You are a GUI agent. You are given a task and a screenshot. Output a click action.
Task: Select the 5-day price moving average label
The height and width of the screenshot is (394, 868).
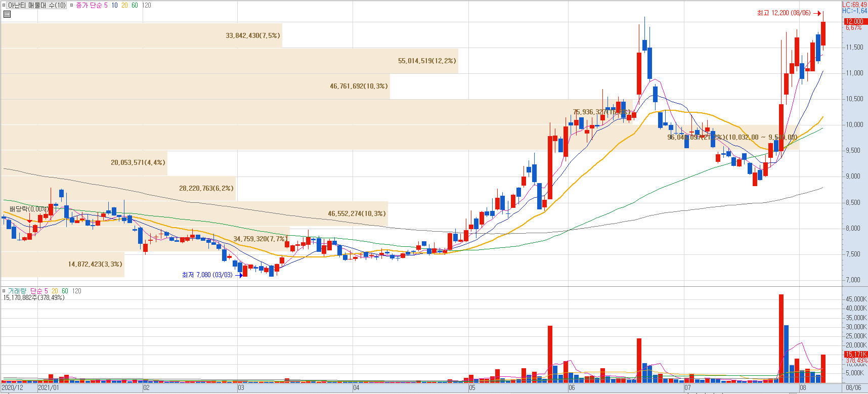pyautogui.click(x=106, y=6)
